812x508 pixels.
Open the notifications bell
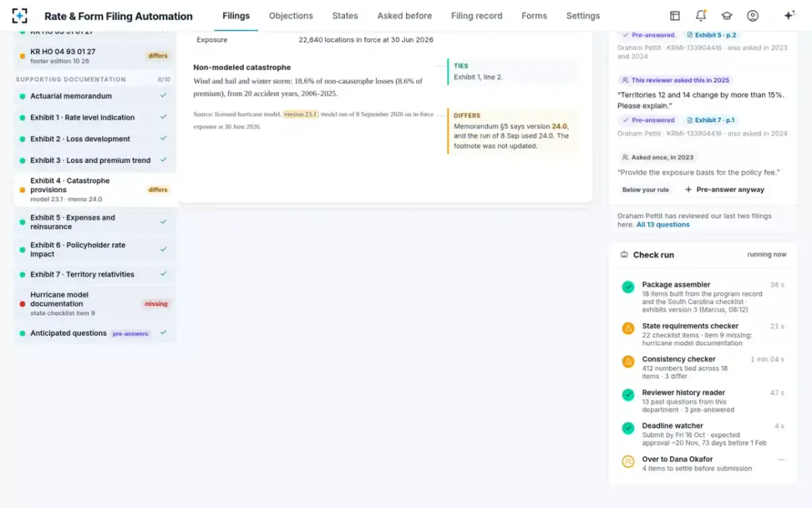(700, 16)
